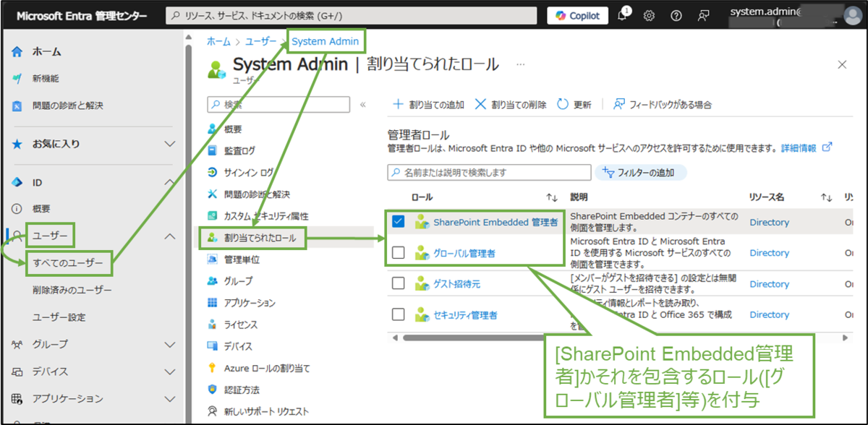This screenshot has width=868, height=425.
Task: Click the 問題の診断と解決 wrench icon
Action: (213, 194)
